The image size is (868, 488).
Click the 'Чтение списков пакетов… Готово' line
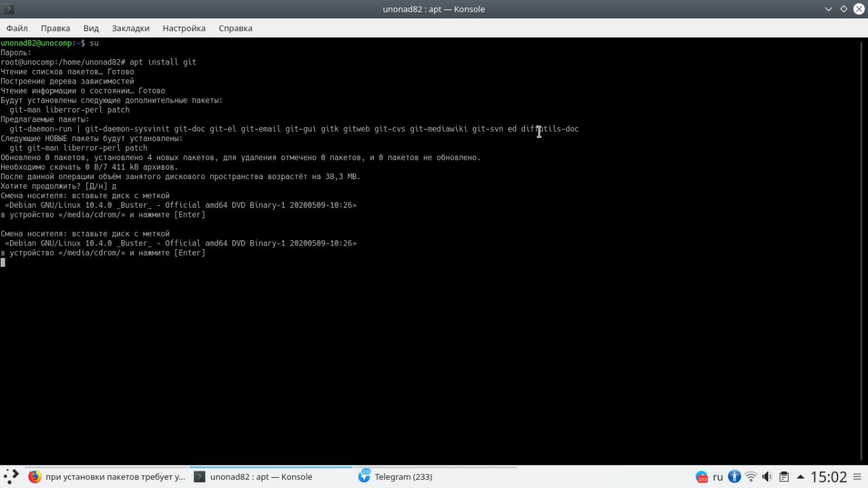67,71
